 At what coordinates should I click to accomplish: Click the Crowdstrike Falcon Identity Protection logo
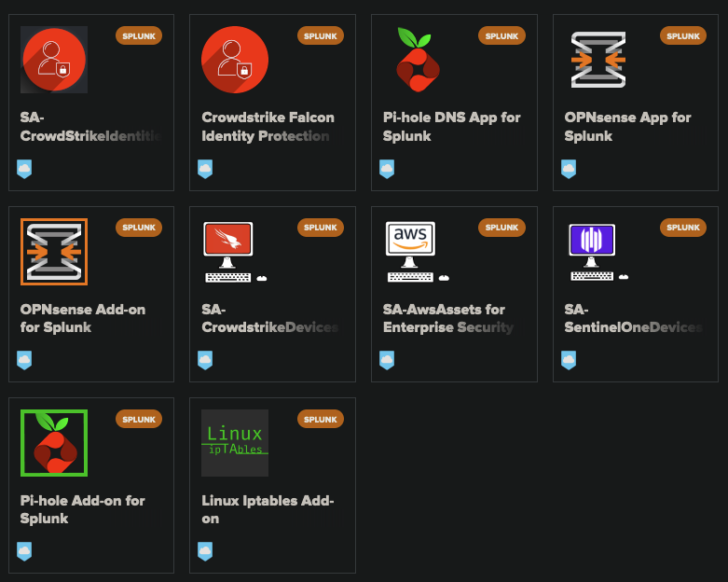tap(235, 60)
